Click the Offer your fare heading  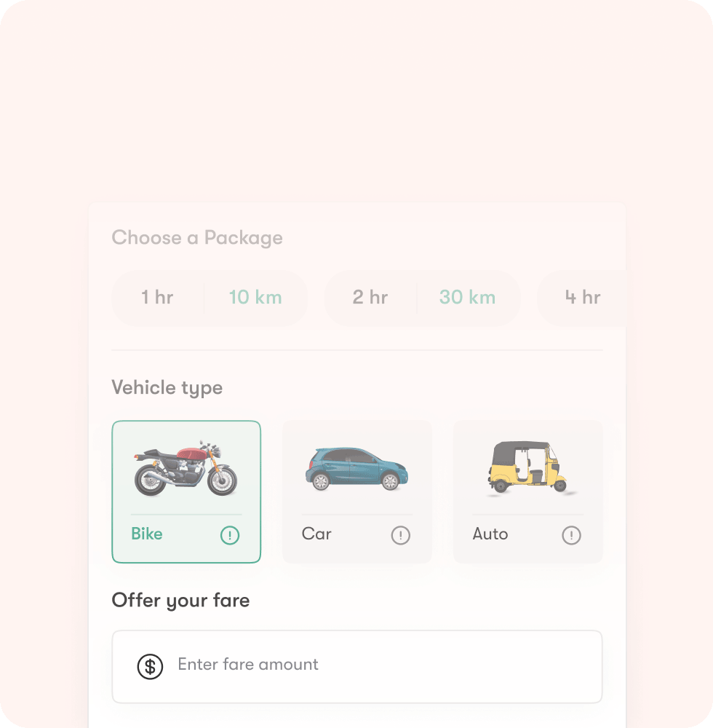(x=180, y=601)
